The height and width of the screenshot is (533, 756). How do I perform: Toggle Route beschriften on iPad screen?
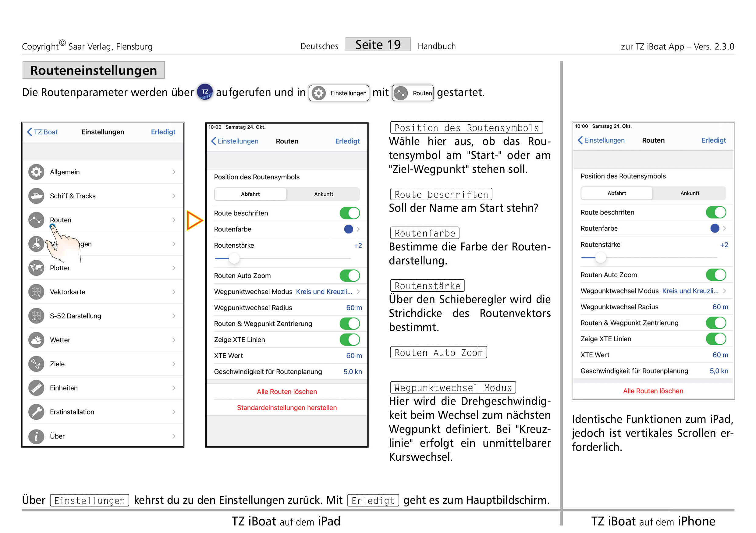(x=350, y=213)
